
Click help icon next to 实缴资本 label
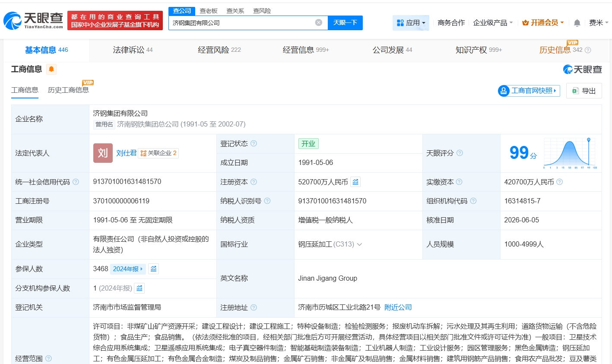coord(459,182)
